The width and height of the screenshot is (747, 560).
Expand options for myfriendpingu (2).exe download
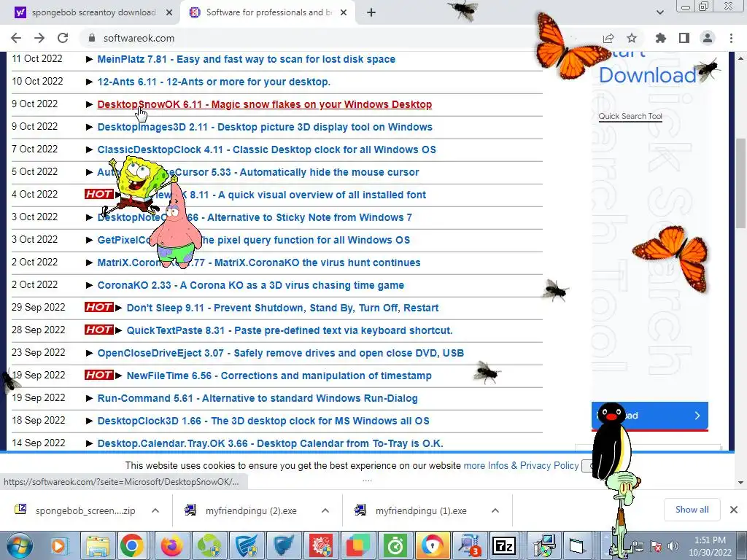coord(325,510)
